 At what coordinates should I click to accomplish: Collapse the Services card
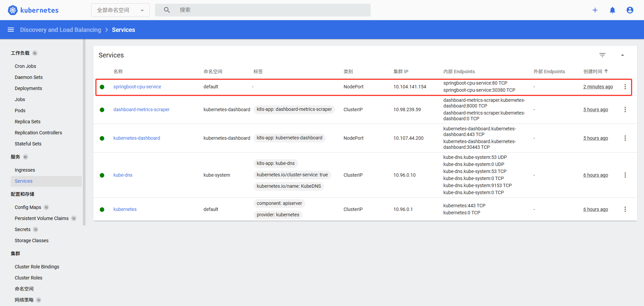[623, 55]
